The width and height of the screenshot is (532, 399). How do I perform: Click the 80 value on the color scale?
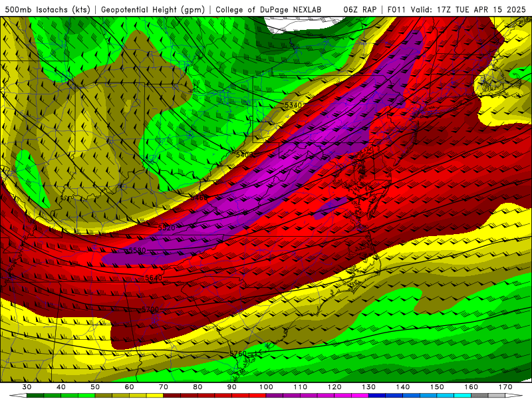tap(198, 387)
